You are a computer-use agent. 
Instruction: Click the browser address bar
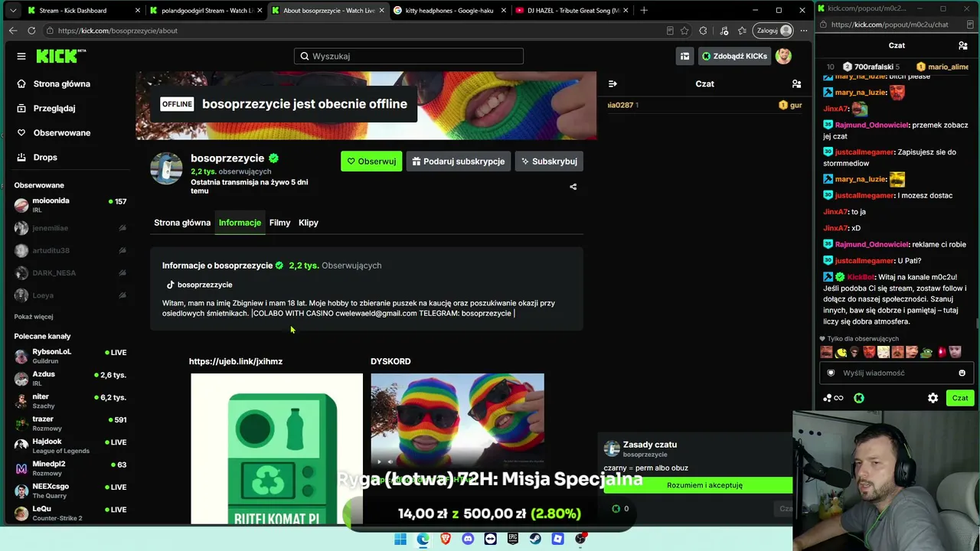point(352,31)
